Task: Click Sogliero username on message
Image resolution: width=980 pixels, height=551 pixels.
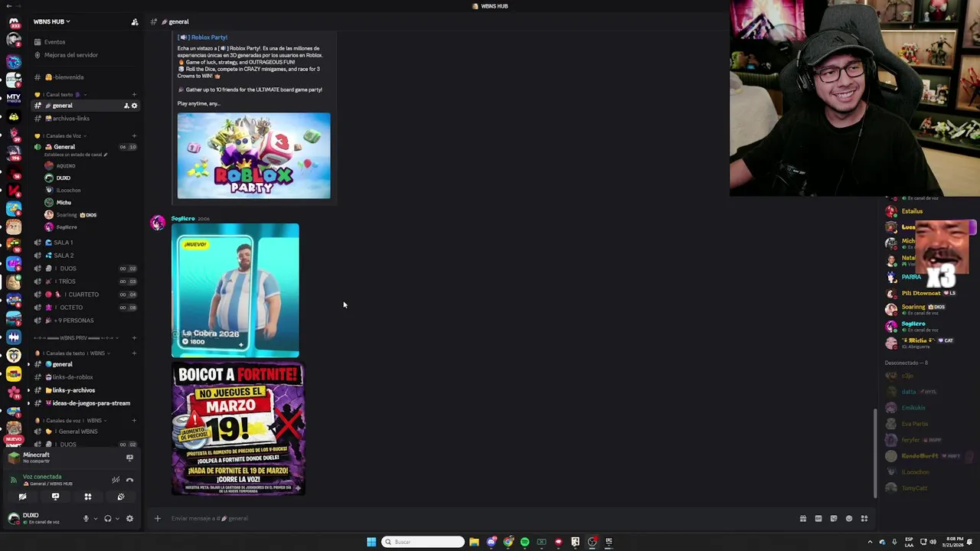Action: tap(183, 219)
